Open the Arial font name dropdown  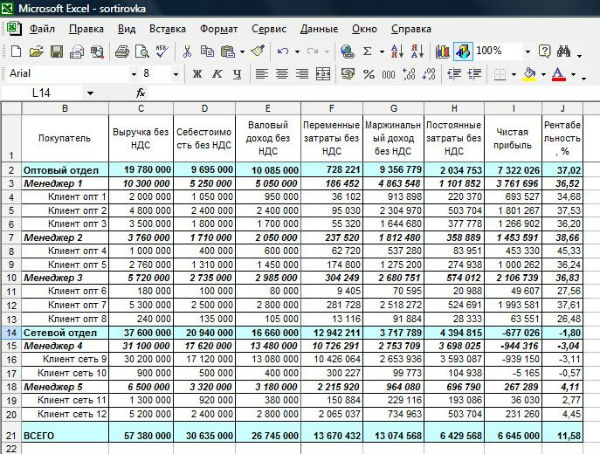[x=133, y=74]
